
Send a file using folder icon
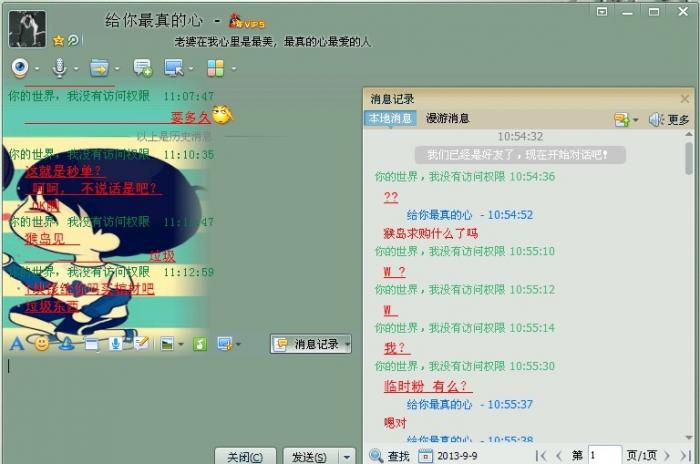coord(99,68)
